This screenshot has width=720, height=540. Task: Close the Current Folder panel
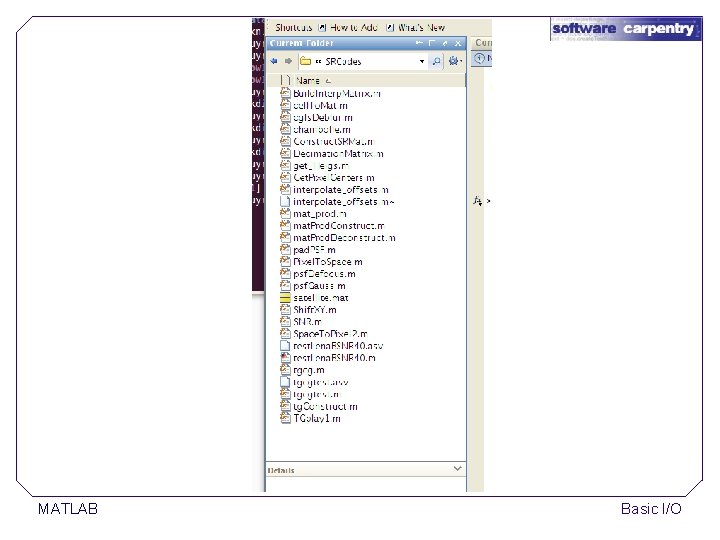point(457,43)
